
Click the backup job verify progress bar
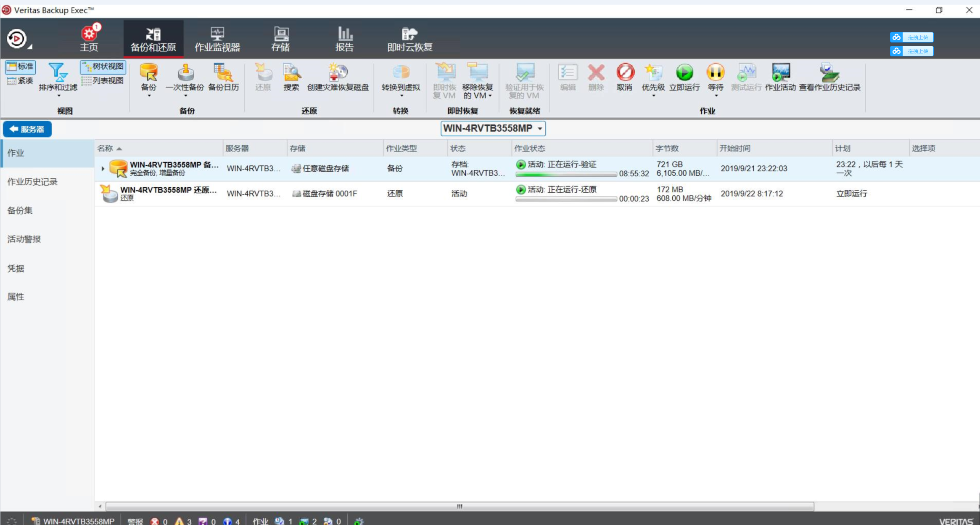tap(566, 174)
